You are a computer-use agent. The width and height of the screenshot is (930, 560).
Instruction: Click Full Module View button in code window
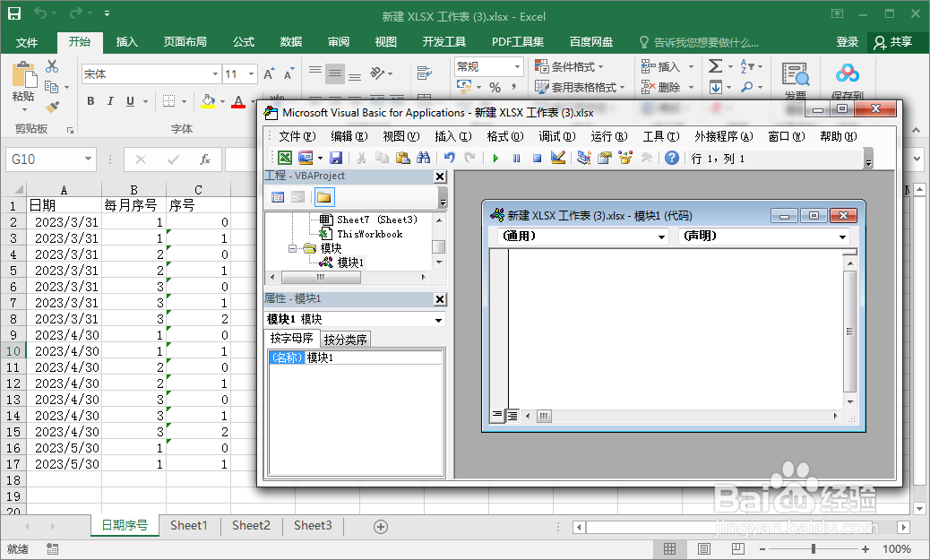[x=512, y=416]
